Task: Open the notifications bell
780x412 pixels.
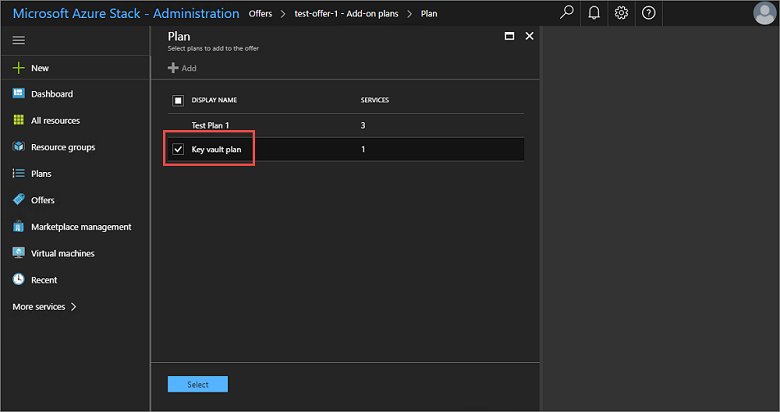Action: click(x=594, y=13)
